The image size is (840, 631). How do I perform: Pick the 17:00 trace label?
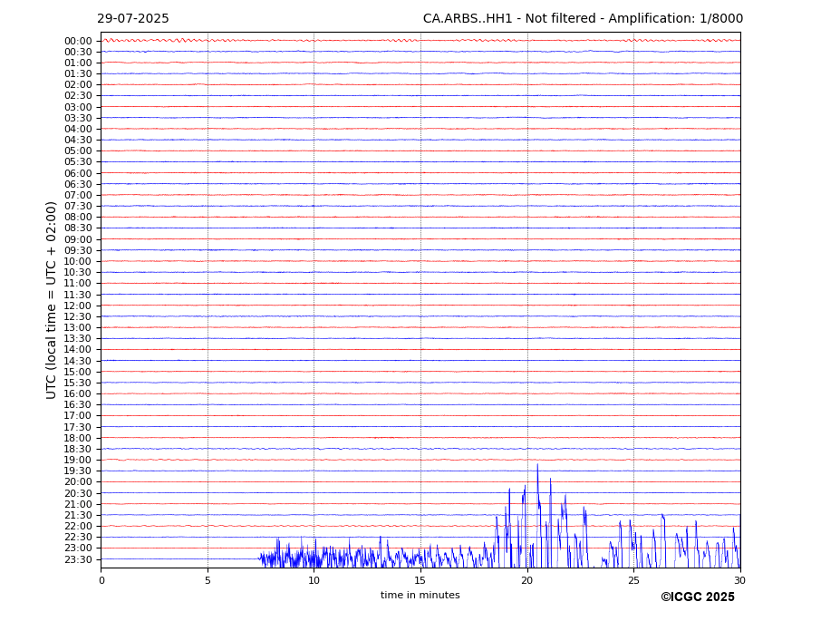[78, 416]
